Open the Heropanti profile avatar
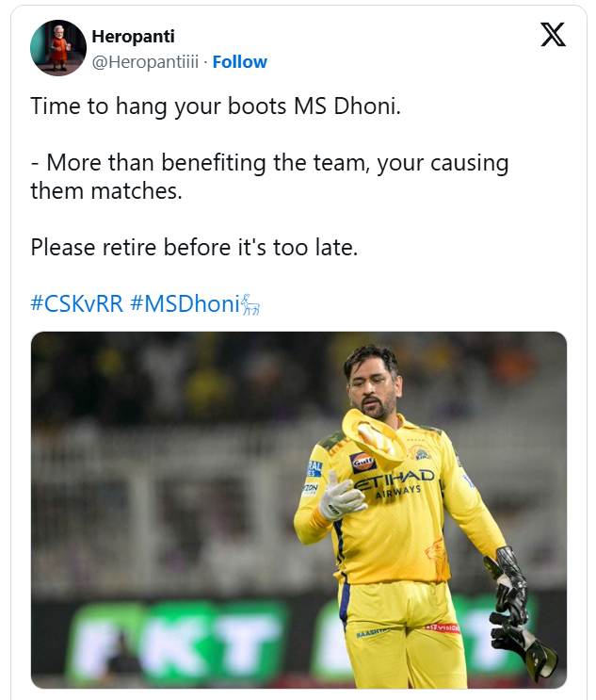 pyautogui.click(x=58, y=48)
